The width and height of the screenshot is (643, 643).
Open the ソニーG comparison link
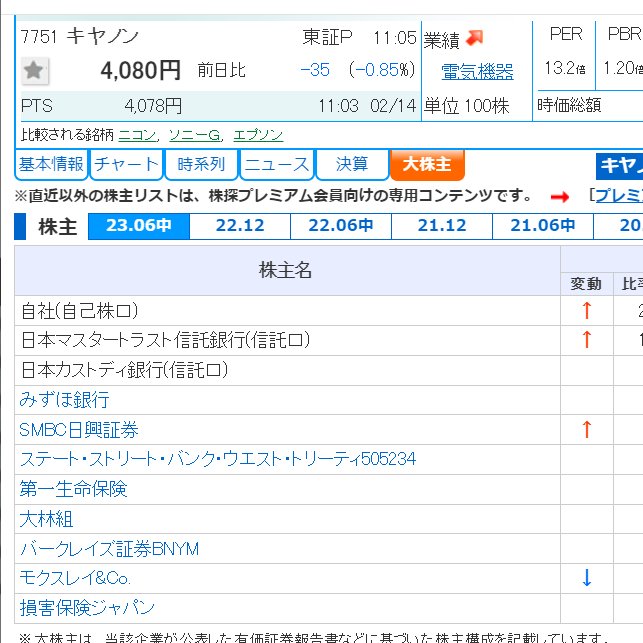[194, 135]
